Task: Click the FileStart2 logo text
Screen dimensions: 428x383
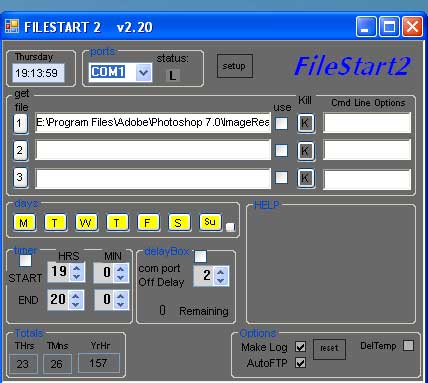Action: pos(352,66)
